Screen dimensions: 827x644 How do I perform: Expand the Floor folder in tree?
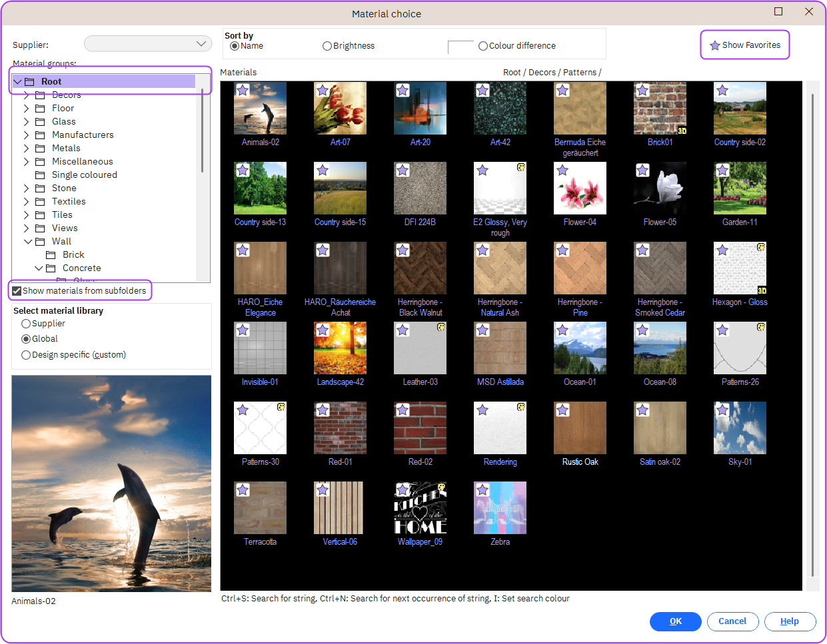tap(27, 109)
